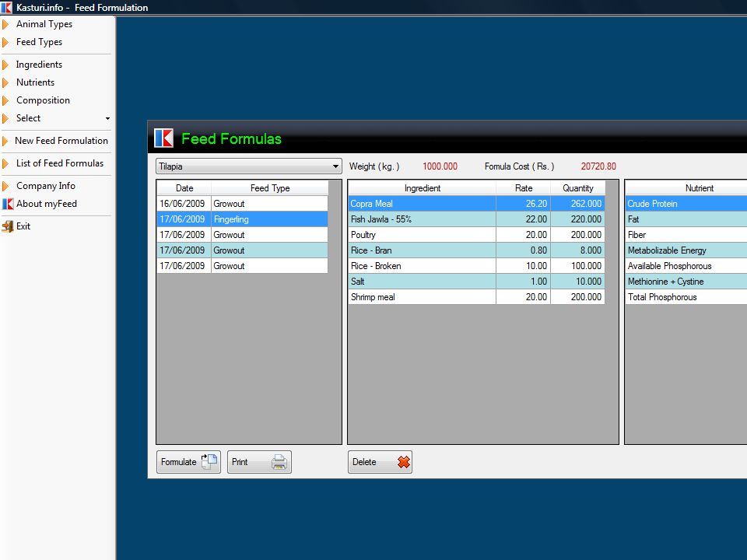747x560 pixels.
Task: Click the Print button
Action: pos(259,462)
